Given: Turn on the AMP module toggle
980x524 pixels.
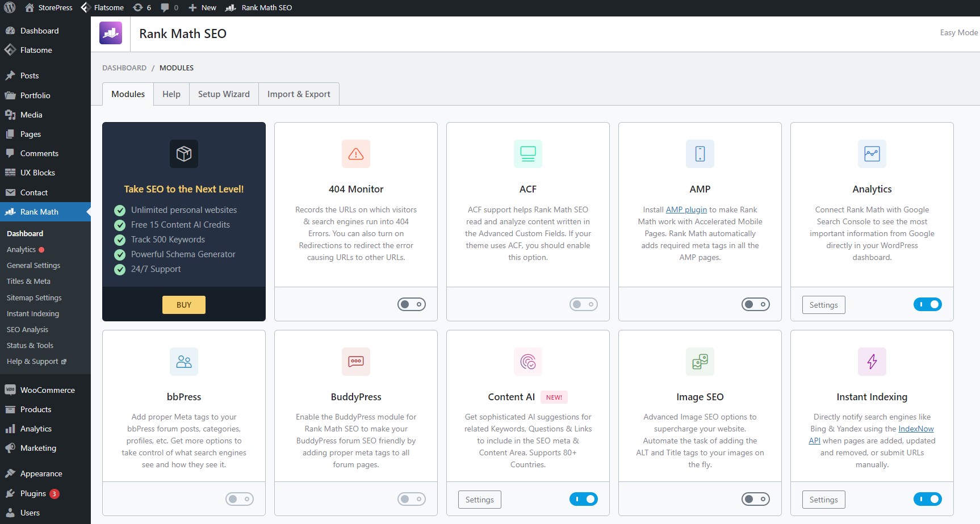Looking at the screenshot, I should 756,304.
